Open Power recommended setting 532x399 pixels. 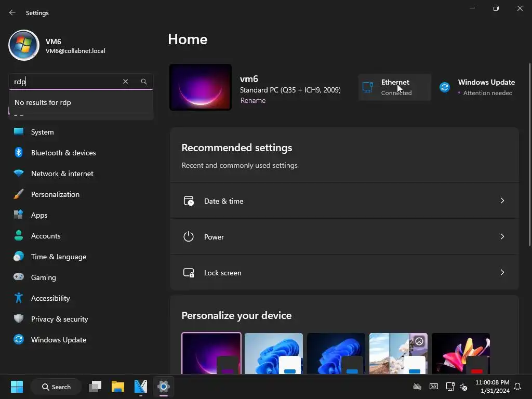click(x=344, y=237)
